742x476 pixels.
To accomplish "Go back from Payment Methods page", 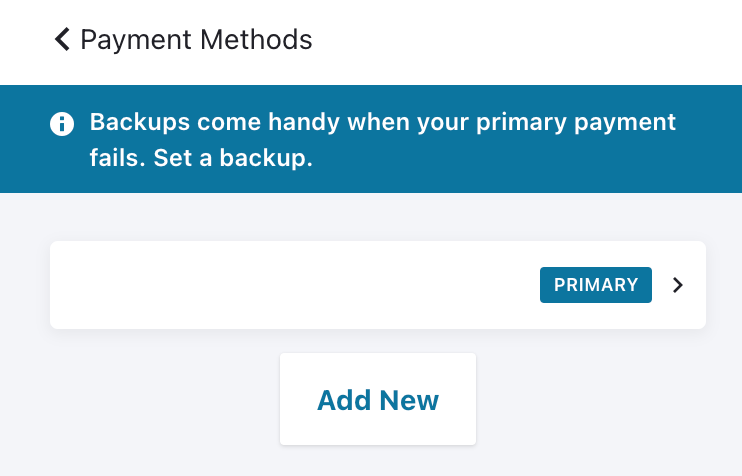I will 62,40.
